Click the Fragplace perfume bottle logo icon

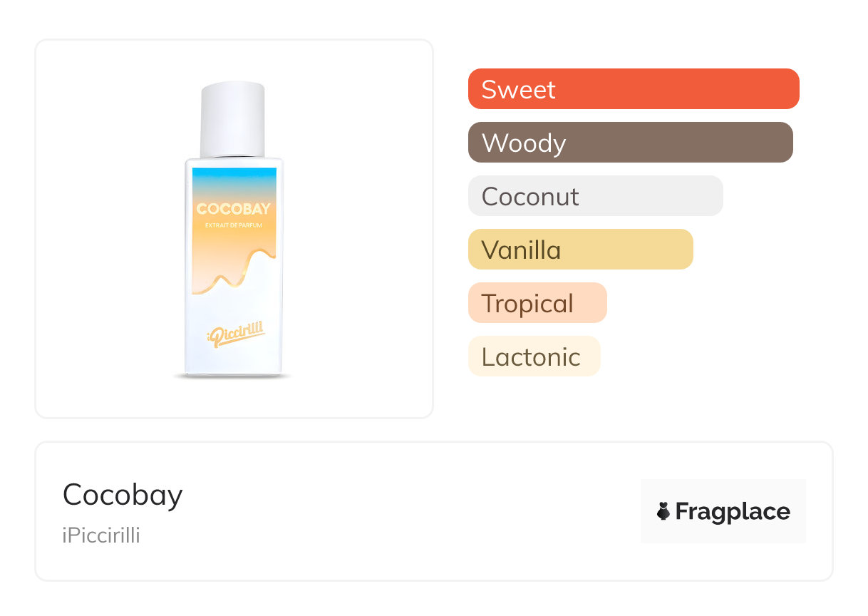663,511
